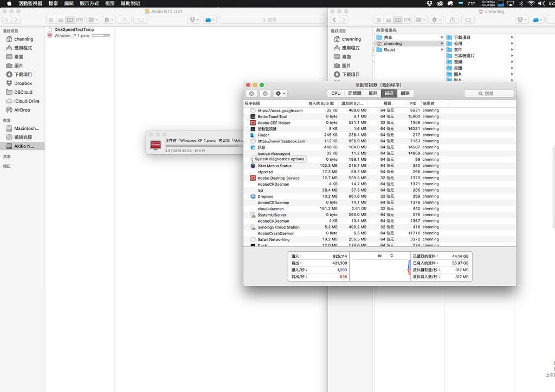Viewport: 555px width, 392px height.
Task: Open AirDrop in Finder sidebar
Action: coord(23,110)
